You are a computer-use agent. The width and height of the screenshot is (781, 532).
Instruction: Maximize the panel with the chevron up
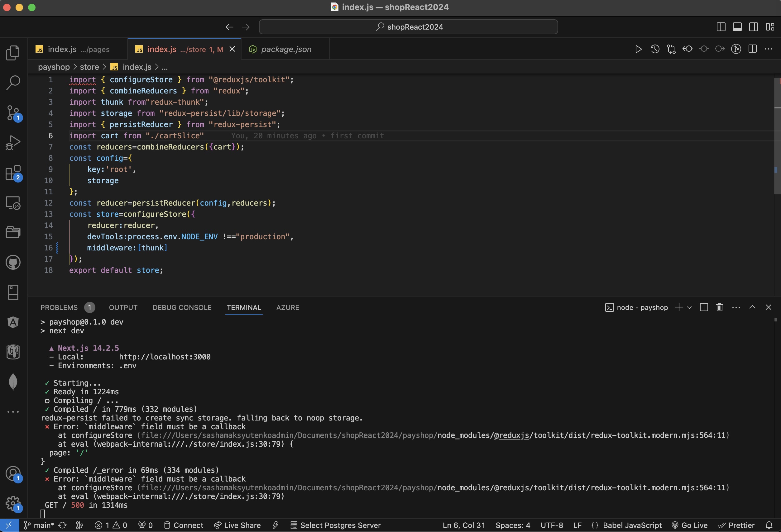[752, 307]
